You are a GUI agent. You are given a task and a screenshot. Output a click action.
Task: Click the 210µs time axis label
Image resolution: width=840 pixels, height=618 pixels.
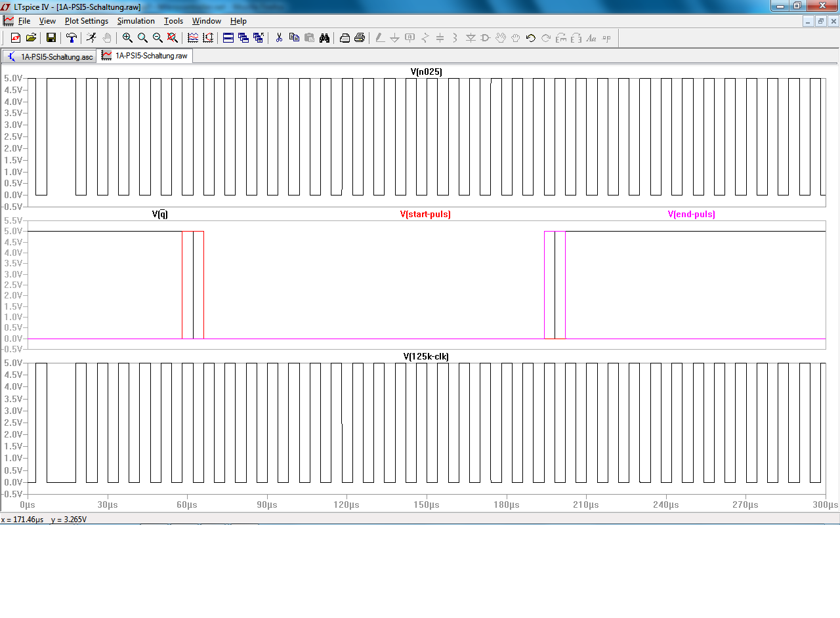pyautogui.click(x=586, y=505)
